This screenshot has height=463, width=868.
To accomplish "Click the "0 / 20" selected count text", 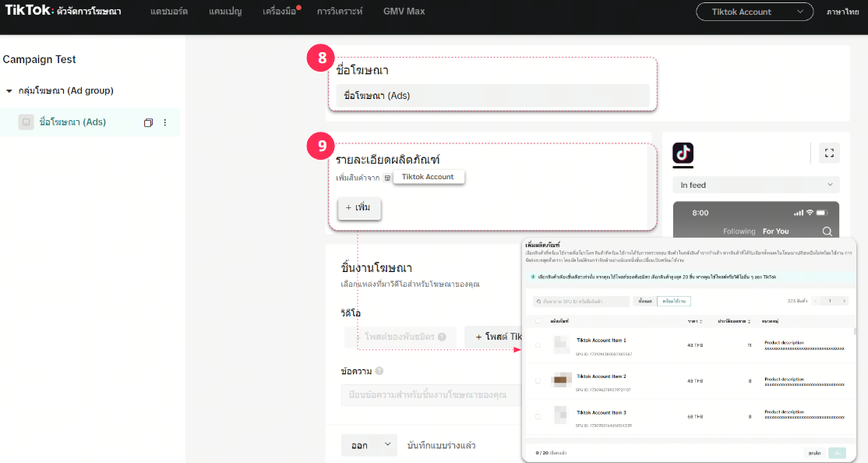I will click(x=542, y=453).
